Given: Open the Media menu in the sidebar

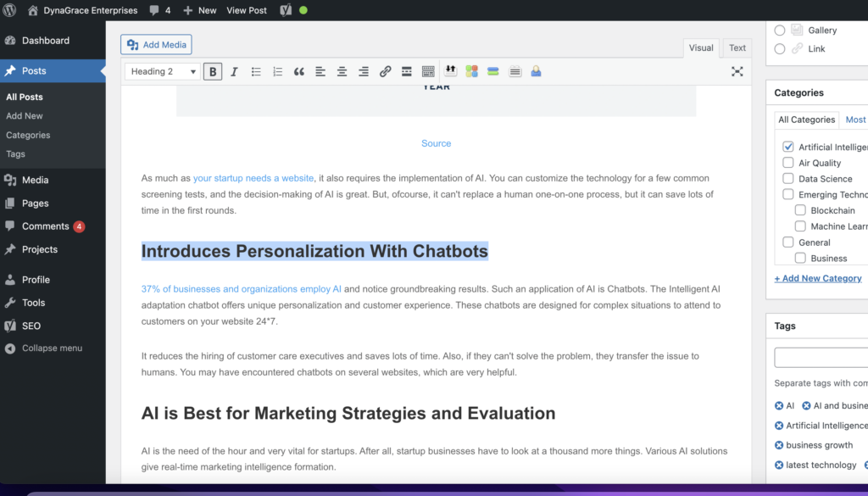Looking at the screenshot, I should tap(35, 180).
